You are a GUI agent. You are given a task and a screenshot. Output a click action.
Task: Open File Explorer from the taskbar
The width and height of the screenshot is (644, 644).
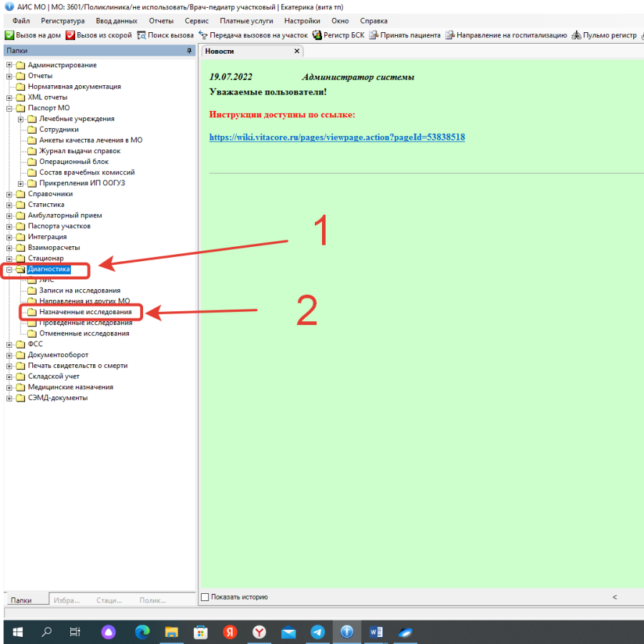click(x=171, y=632)
